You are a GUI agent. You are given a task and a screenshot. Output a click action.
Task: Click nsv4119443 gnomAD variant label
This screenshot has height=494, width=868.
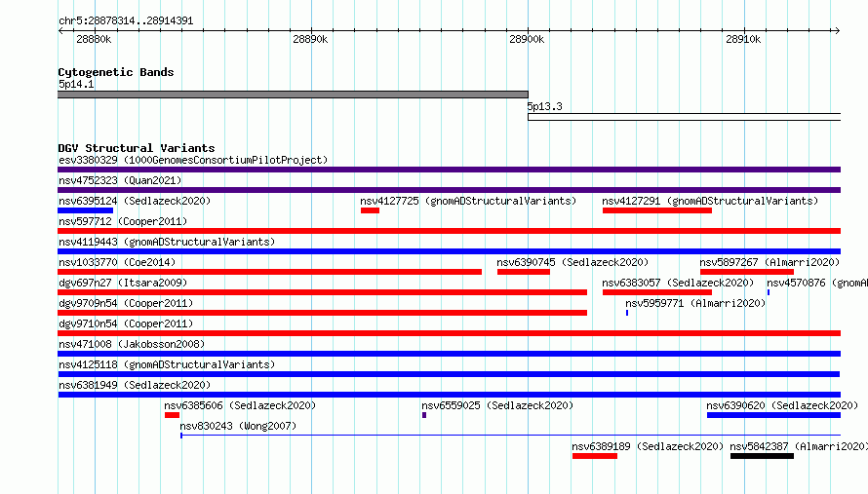point(167,242)
